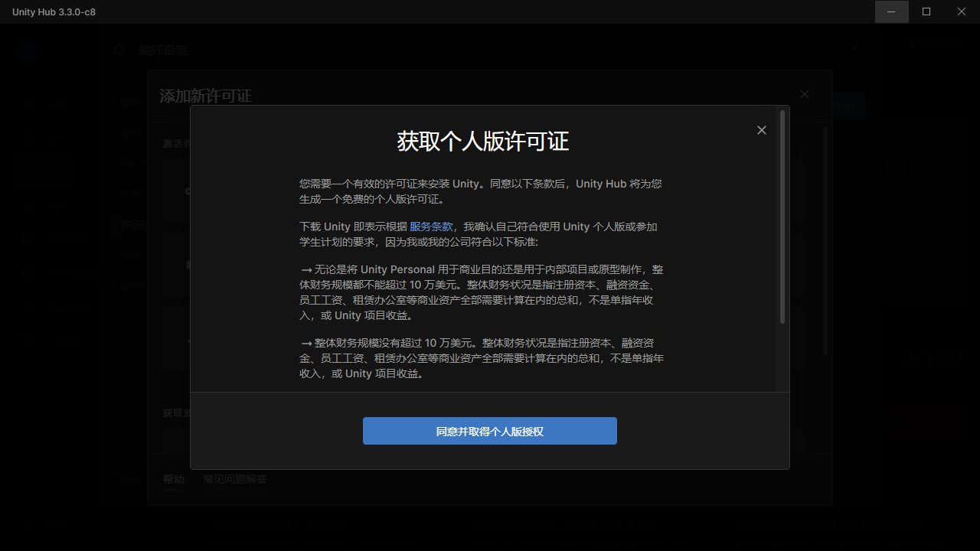Click the 添加新许可证 title behind dialog
Screen dimensions: 980x551
(x=205, y=96)
